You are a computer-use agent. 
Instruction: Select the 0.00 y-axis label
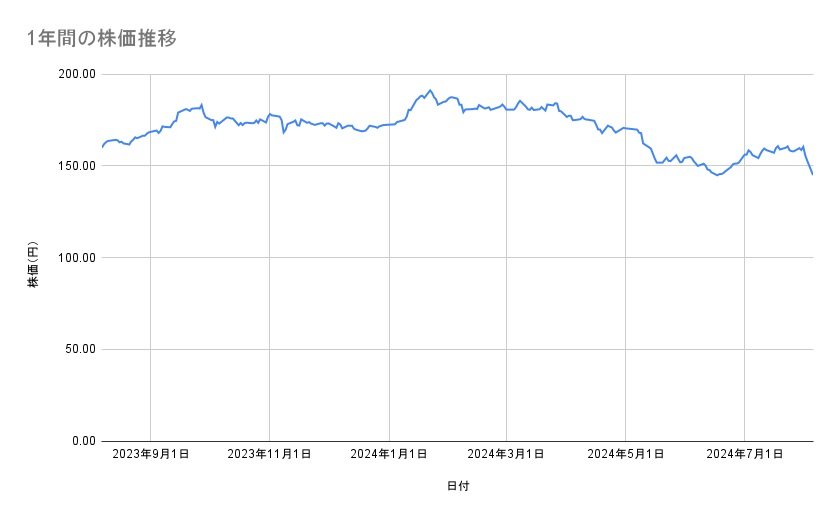(x=81, y=441)
